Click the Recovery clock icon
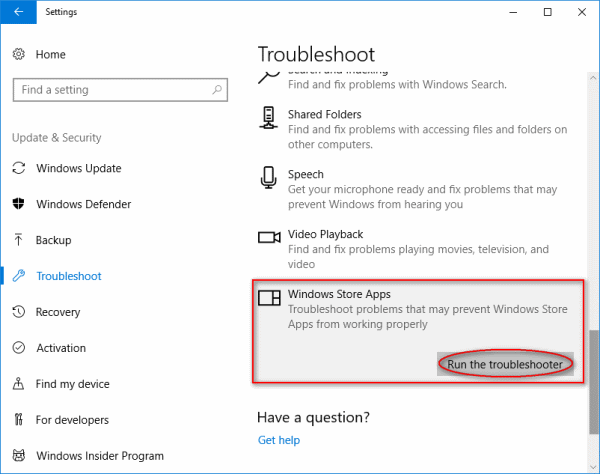600x474 pixels. click(x=19, y=312)
